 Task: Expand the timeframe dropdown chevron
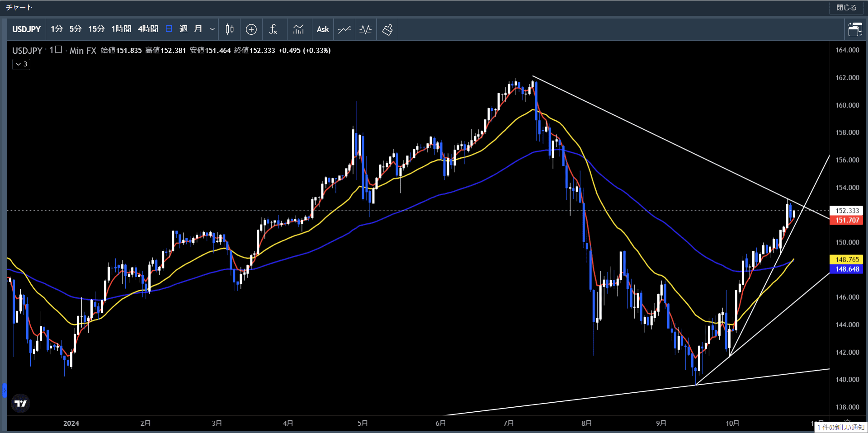click(x=212, y=29)
